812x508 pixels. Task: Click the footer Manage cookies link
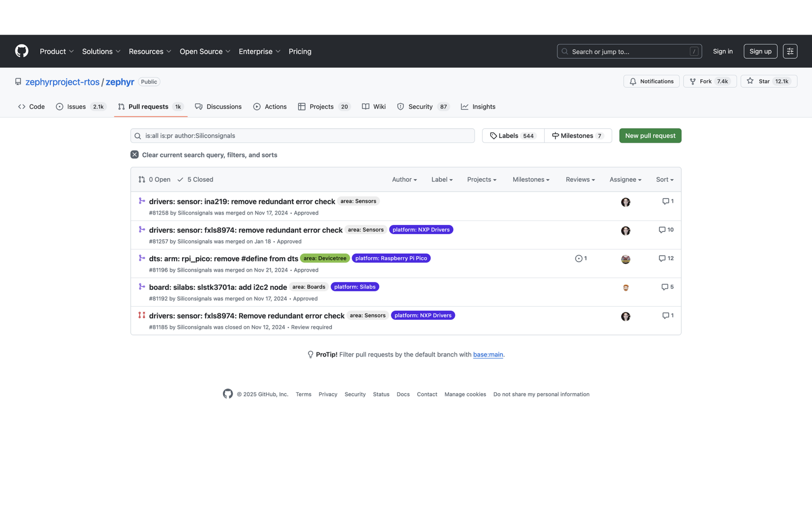[x=465, y=394]
